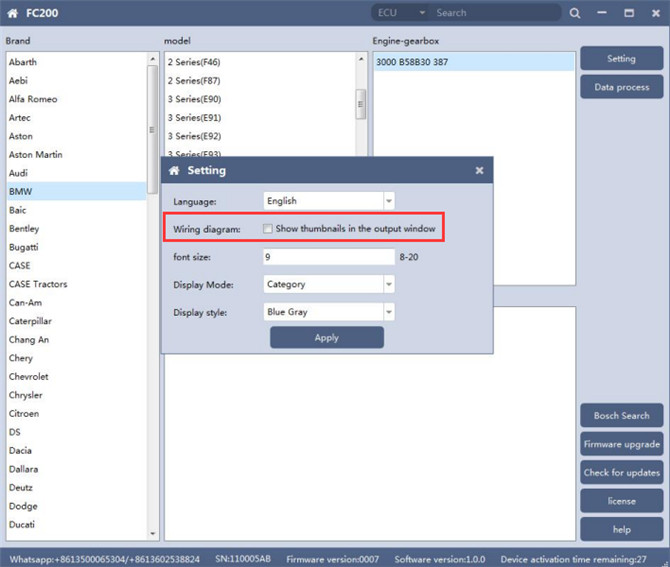Close the Setting dialog with X
The image size is (670, 567).
pyautogui.click(x=479, y=171)
